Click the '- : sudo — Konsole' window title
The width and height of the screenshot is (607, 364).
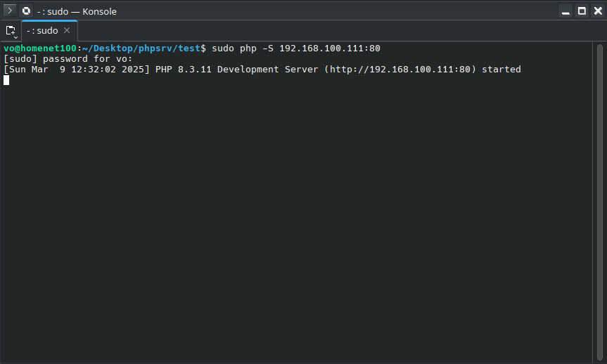click(x=77, y=12)
